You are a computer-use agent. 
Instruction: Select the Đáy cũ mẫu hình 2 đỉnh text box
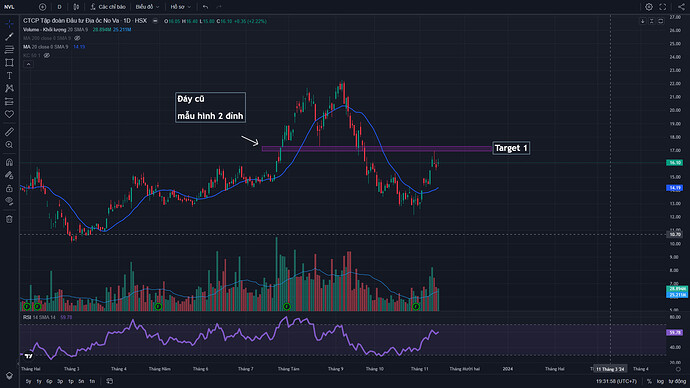coord(210,107)
